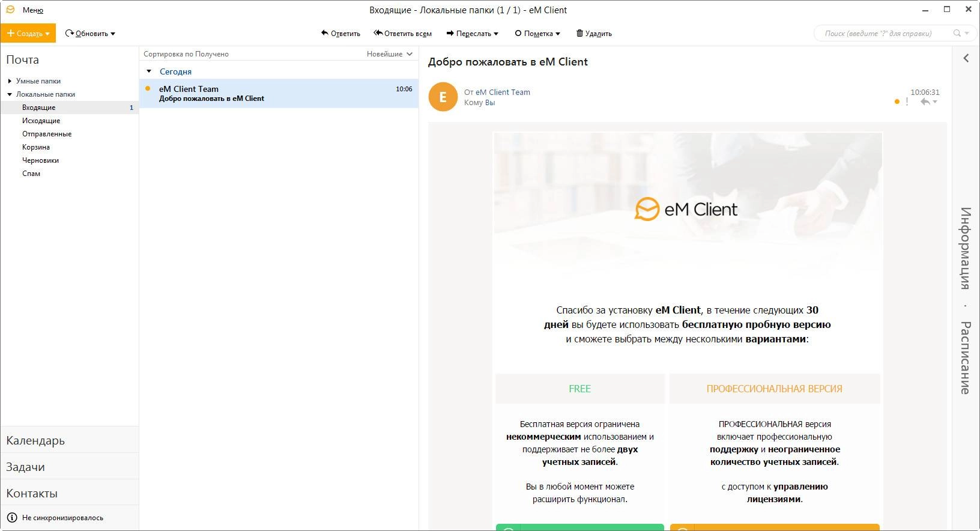Click the eM Client logo image
980x531 pixels.
(686, 209)
